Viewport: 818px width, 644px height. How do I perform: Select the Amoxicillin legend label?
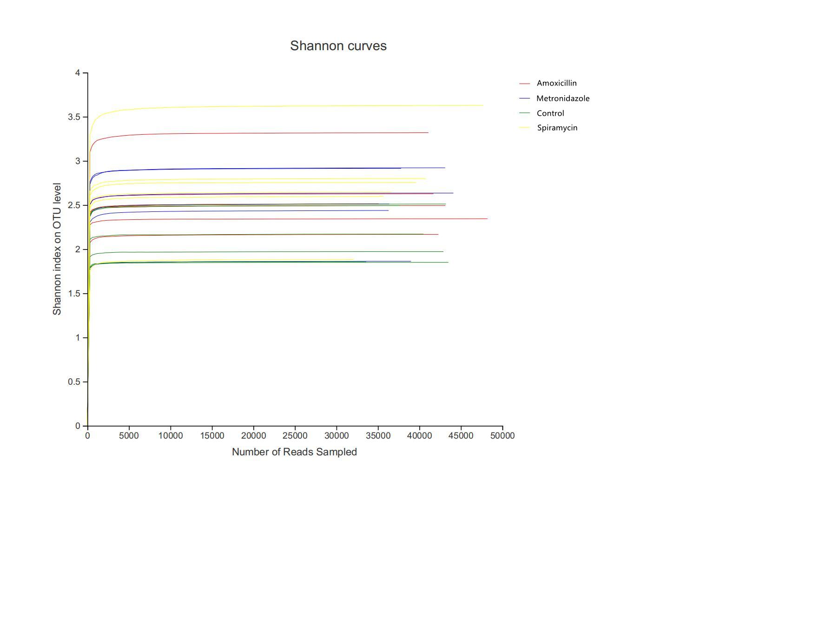pyautogui.click(x=556, y=83)
